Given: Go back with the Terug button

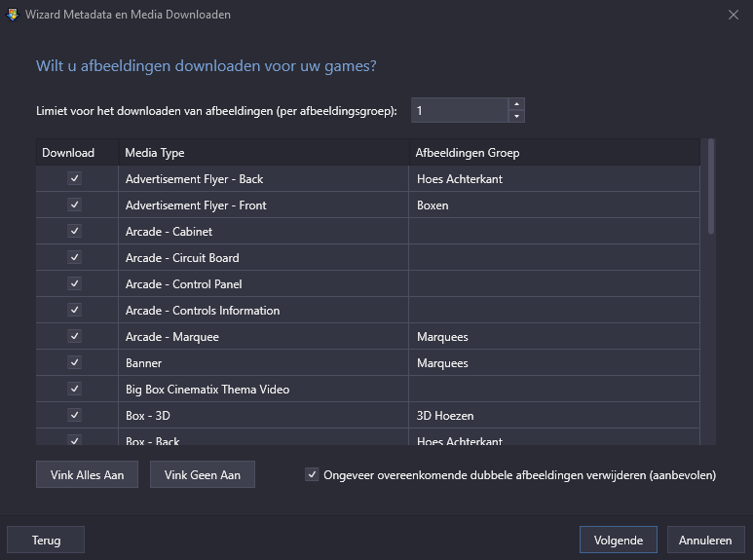Looking at the screenshot, I should [46, 540].
